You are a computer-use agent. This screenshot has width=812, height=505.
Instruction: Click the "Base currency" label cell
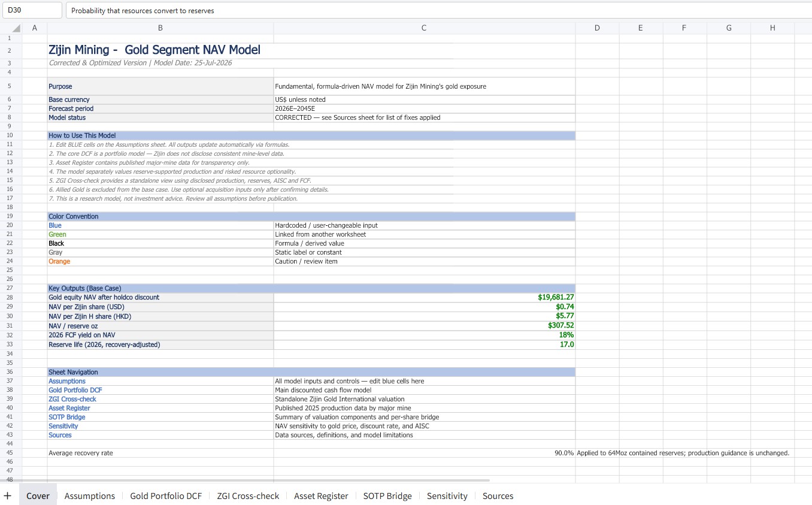pyautogui.click(x=160, y=99)
